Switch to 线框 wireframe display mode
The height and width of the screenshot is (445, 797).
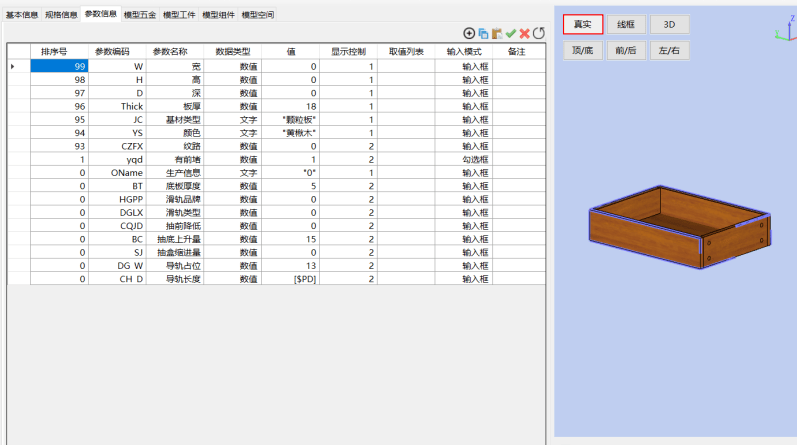coord(626,24)
